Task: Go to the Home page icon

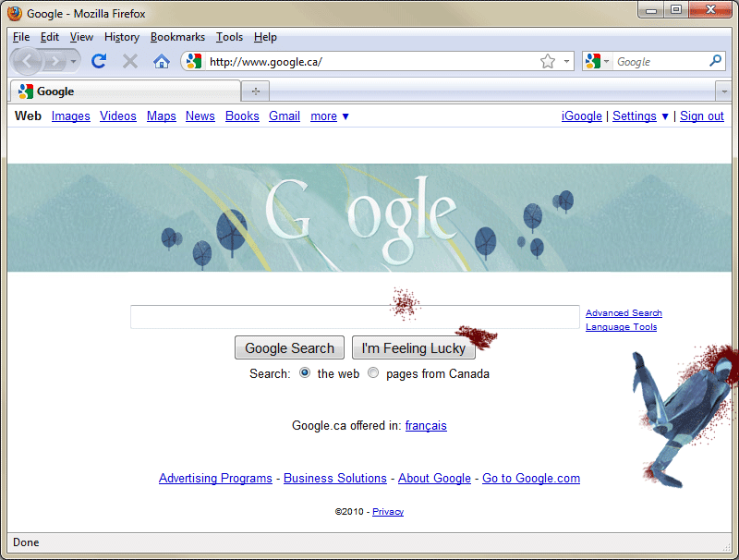Action: coord(162,61)
